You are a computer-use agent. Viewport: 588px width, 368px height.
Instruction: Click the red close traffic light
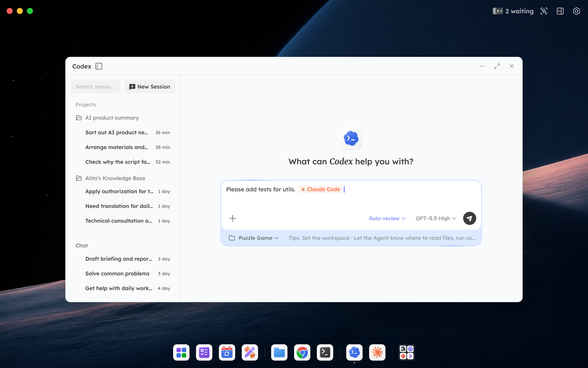tap(10, 11)
